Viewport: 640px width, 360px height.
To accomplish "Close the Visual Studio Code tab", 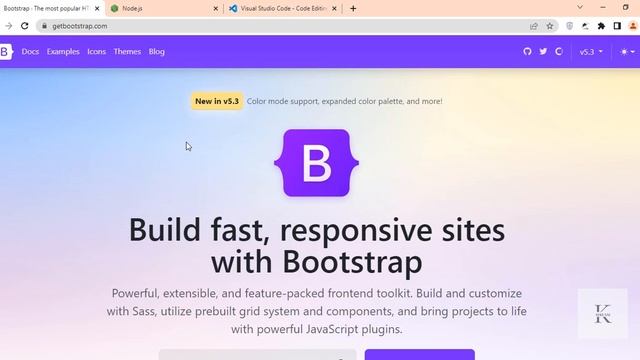I will pyautogui.click(x=334, y=8).
